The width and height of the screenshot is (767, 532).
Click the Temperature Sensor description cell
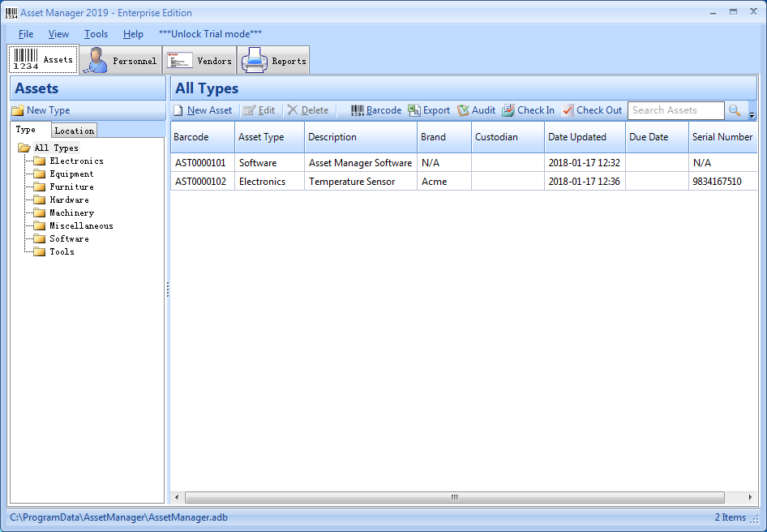pyautogui.click(x=361, y=182)
